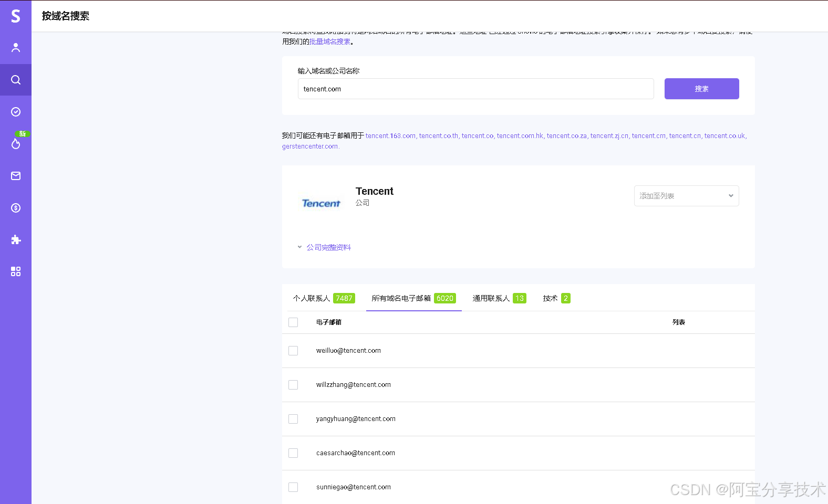Switch to 通用联系人 tab

[499, 298]
